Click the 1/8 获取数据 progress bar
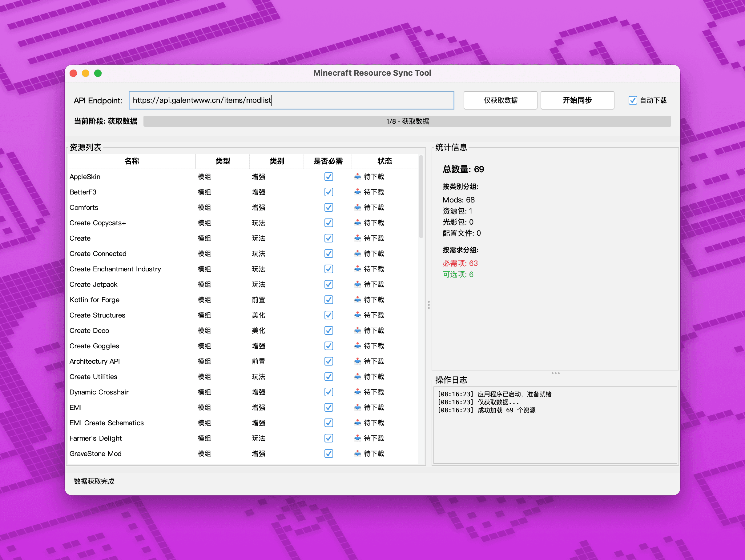Screen dimensions: 745x560 pyautogui.click(x=407, y=121)
